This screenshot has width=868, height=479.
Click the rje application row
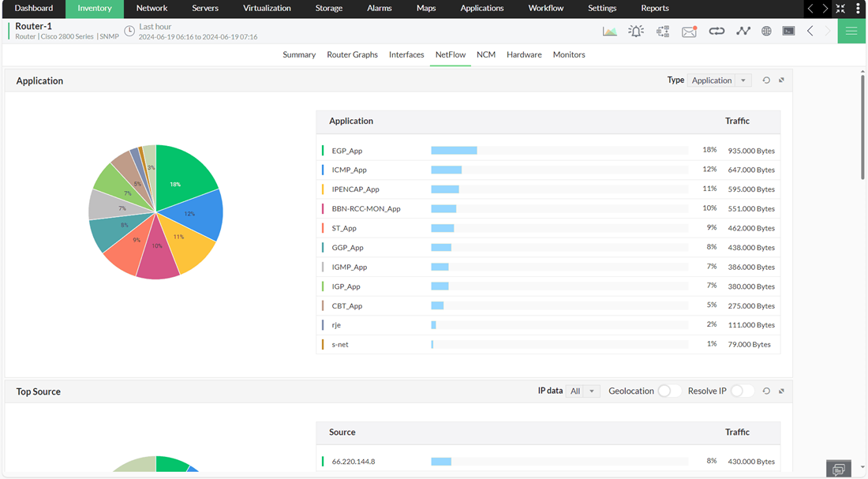point(548,325)
